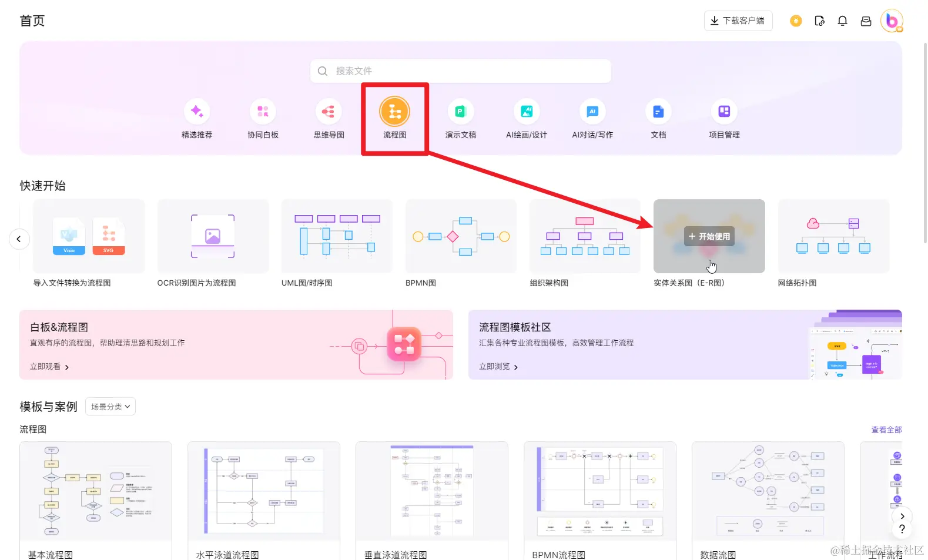Click 立即浏览 in the 流程图模板社区 banner
Image resolution: width=928 pixels, height=560 pixels.
498,367
